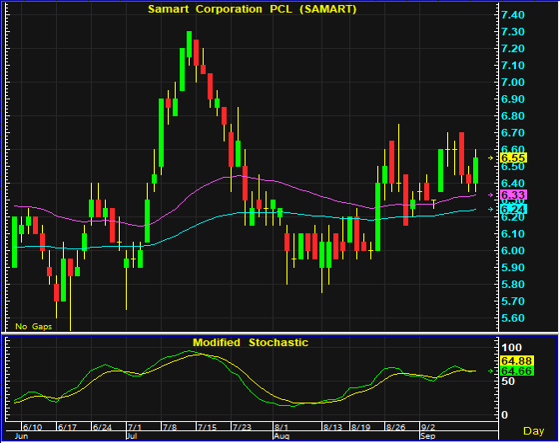Click the green 64.66 stochastic value tag
560x443 pixels.
tap(517, 371)
